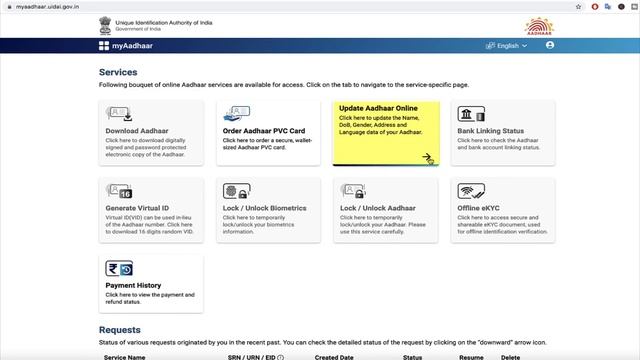
Task: Click the Generate Virtual ID icon
Action: [119, 191]
